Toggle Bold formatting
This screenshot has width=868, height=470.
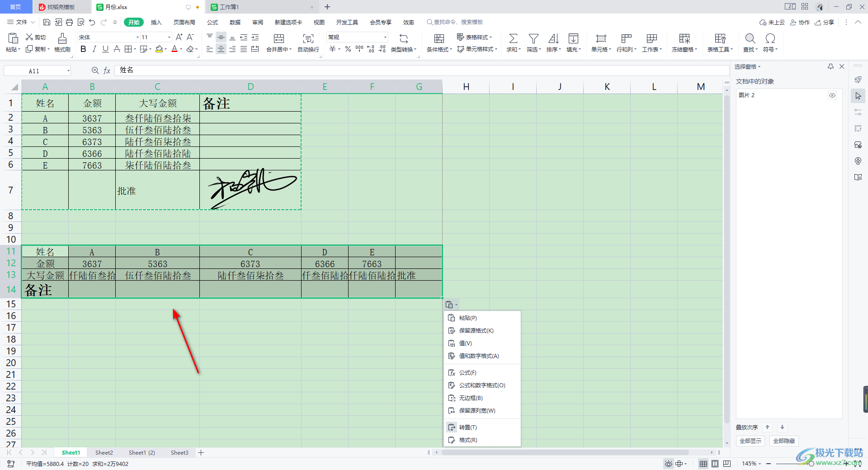[83, 49]
